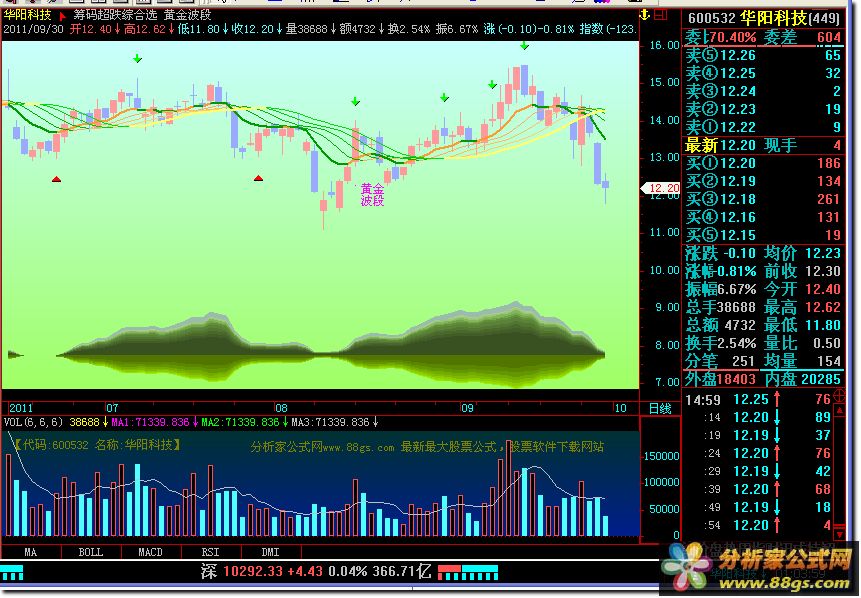The image size is (861, 598).
Task: Click the 【代码:600532 名称:华阳科技】 volume label
Action: click(x=97, y=445)
